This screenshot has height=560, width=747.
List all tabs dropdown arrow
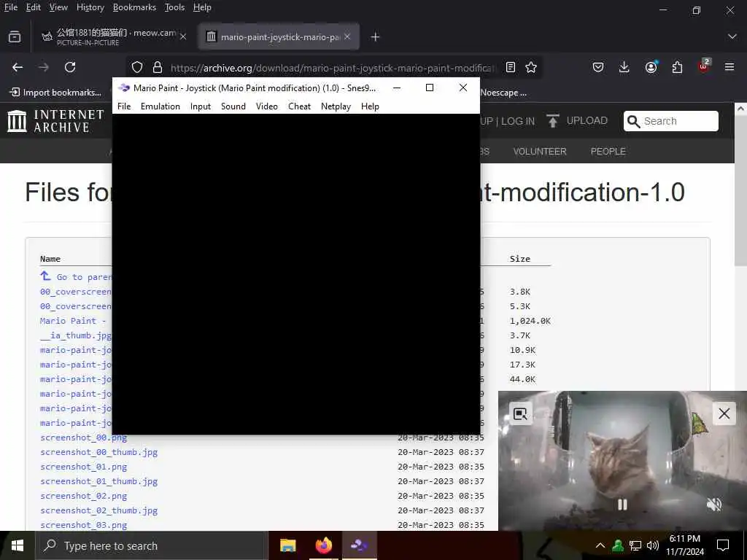[x=732, y=36]
